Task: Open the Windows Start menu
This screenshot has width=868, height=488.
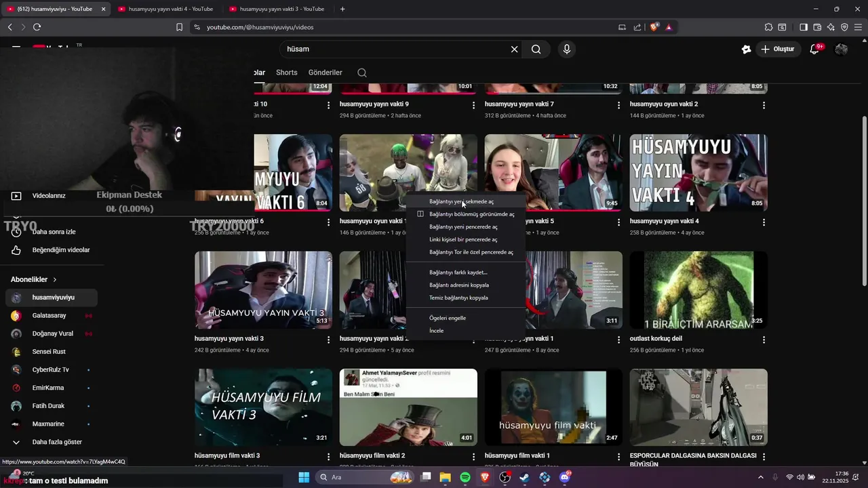Action: pos(304,477)
